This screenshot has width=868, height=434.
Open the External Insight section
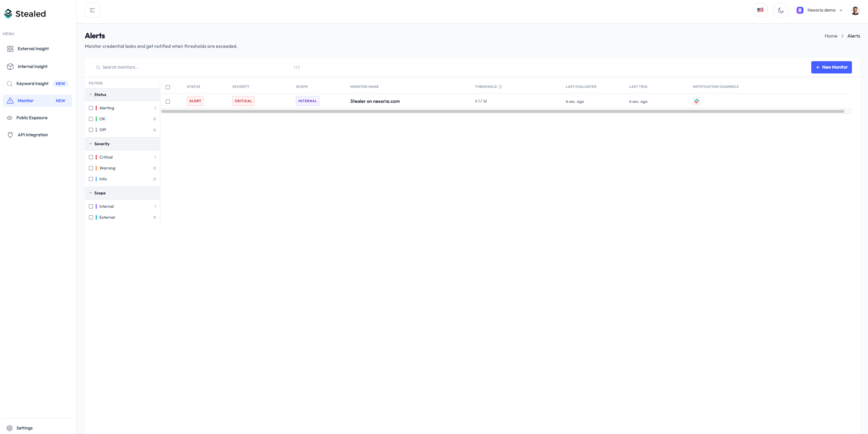click(33, 49)
